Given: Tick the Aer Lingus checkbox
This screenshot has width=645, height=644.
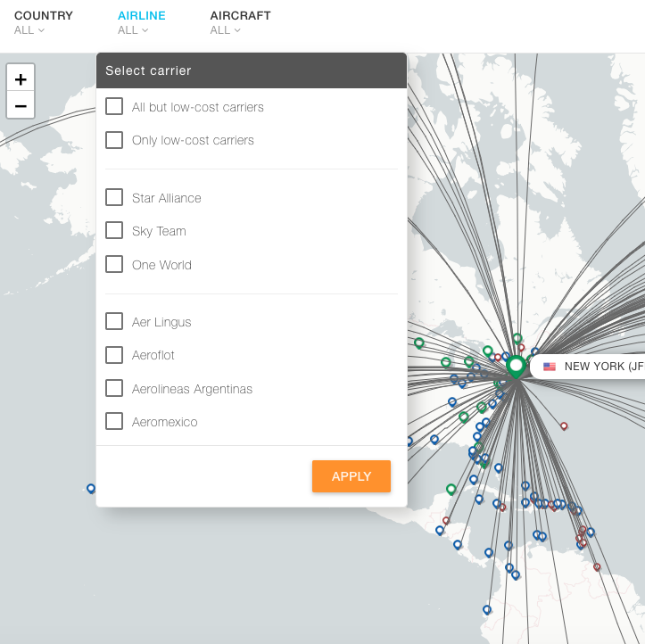Looking at the screenshot, I should (114, 321).
